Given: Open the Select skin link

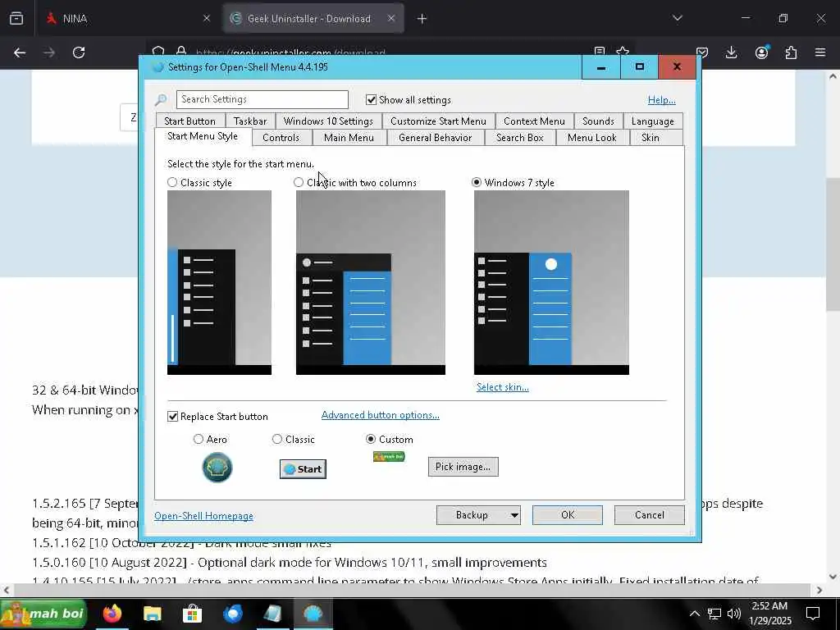Looking at the screenshot, I should click(x=503, y=387).
